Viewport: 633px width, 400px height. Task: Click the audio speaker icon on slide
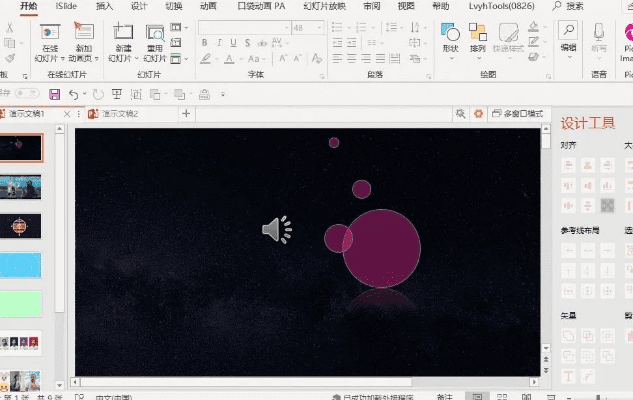(x=276, y=231)
